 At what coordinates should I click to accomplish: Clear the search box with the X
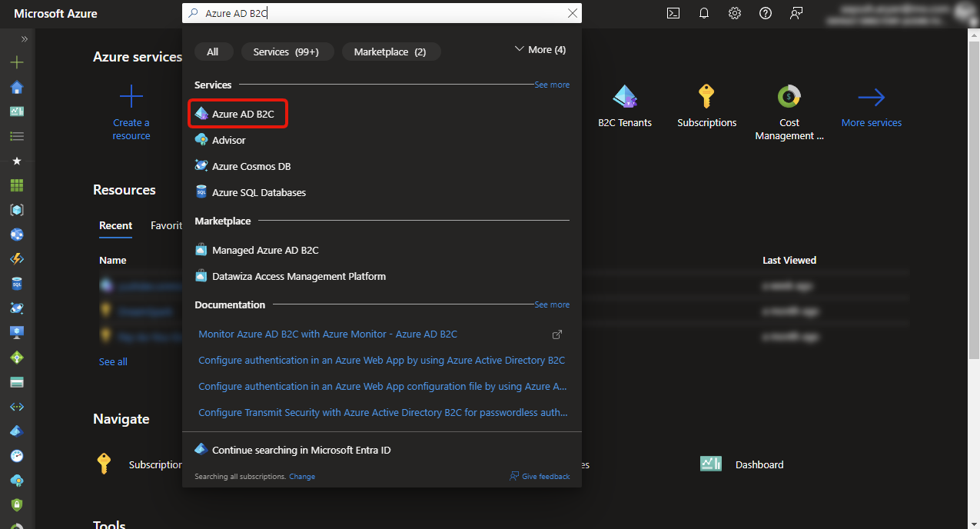click(572, 12)
